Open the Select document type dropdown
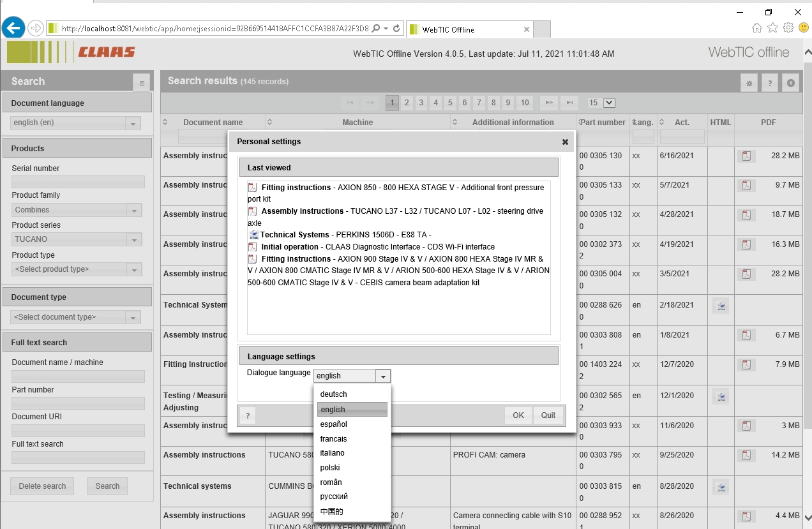The height and width of the screenshot is (529, 812). [x=133, y=317]
